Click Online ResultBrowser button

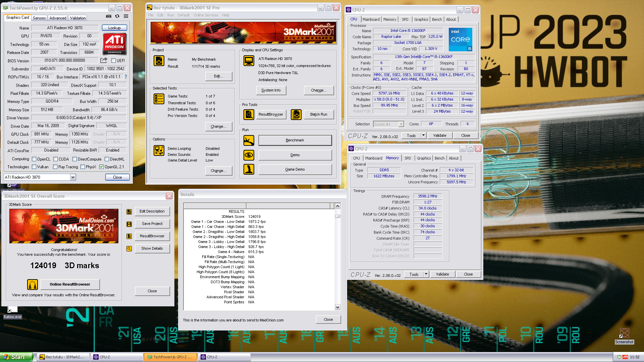click(x=70, y=284)
